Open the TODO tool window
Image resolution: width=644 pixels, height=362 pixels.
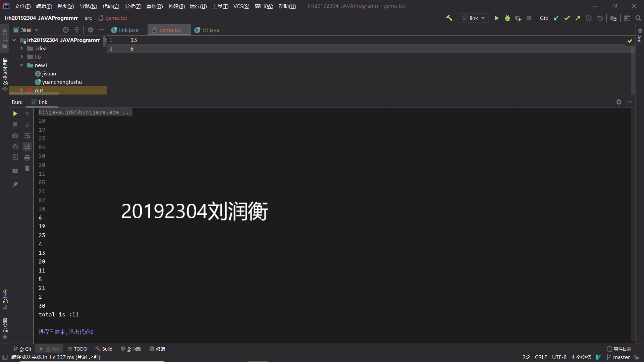tap(77, 349)
